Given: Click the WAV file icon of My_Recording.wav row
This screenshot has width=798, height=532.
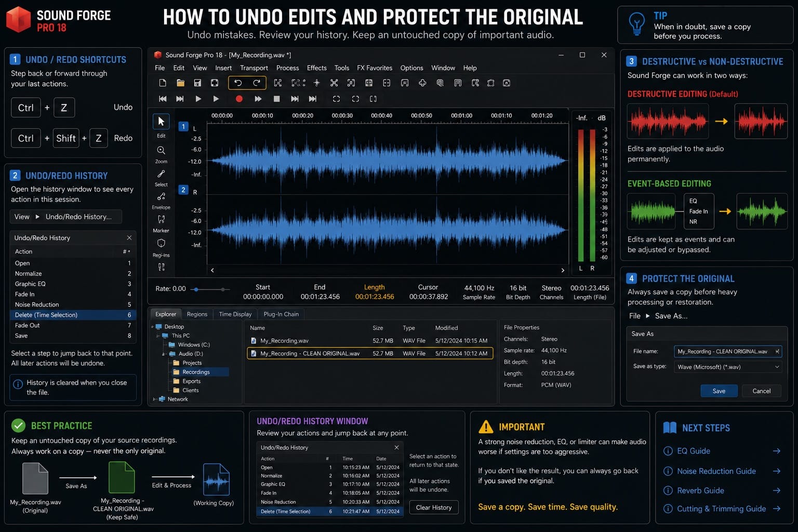Looking at the screenshot, I should (254, 341).
